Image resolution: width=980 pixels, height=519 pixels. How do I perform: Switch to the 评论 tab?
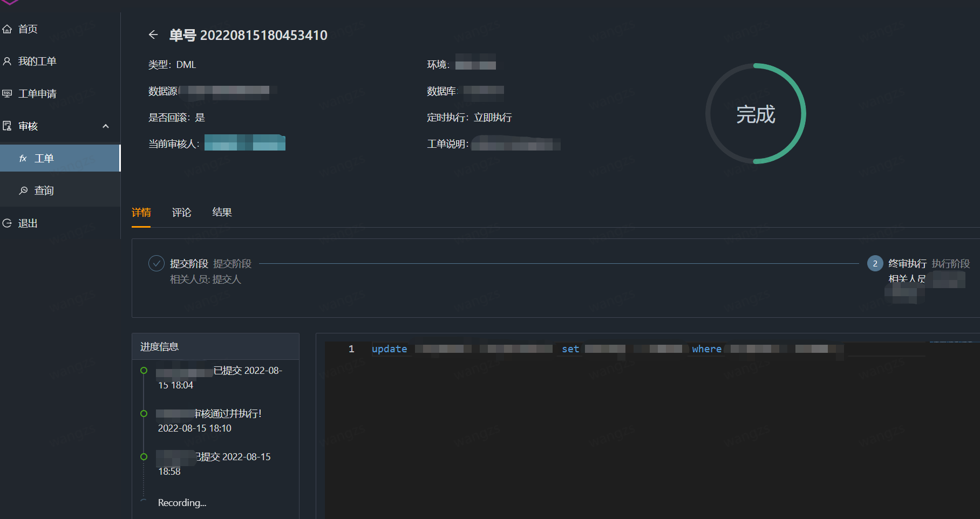[x=182, y=213]
